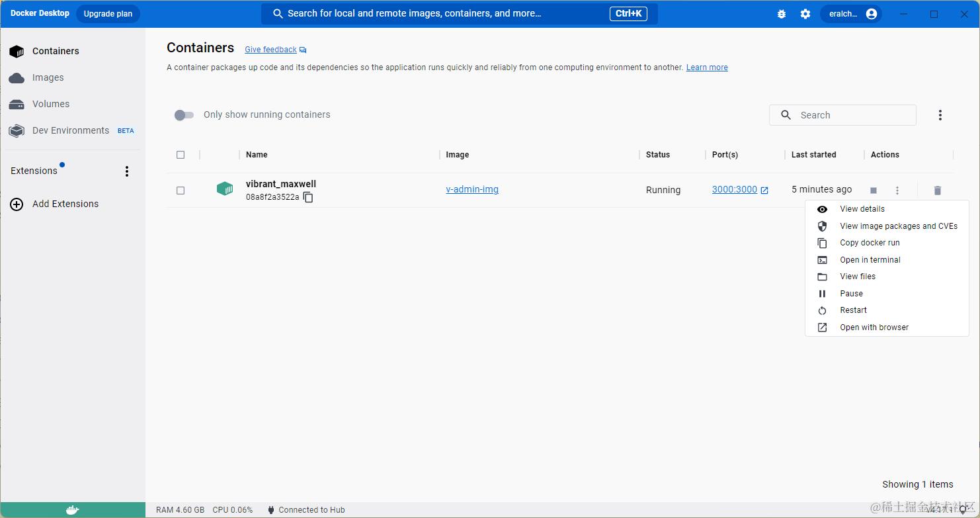Tick the vibrant_maxwell row checkbox
Screen dimensions: 980x518
pos(181,191)
